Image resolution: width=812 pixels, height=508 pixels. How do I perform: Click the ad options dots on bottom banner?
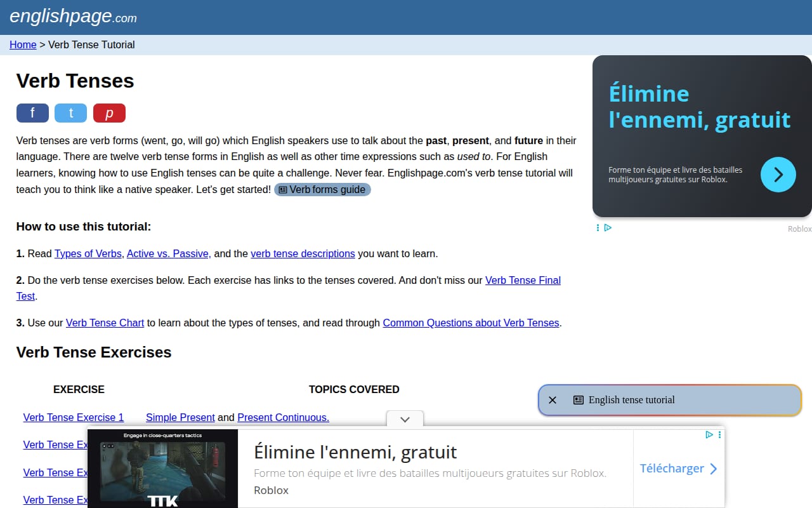(719, 435)
